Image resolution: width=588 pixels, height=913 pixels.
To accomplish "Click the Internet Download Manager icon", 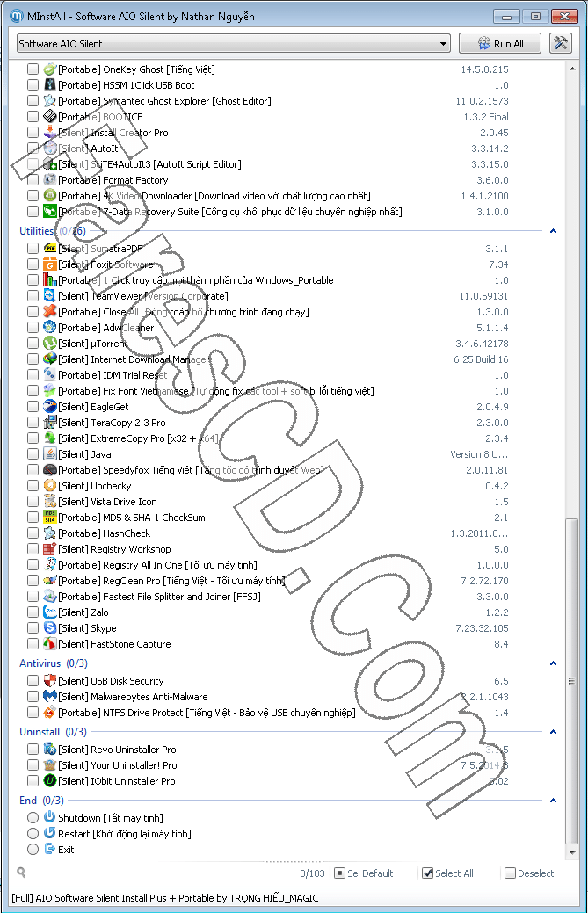I will pyautogui.click(x=50, y=359).
